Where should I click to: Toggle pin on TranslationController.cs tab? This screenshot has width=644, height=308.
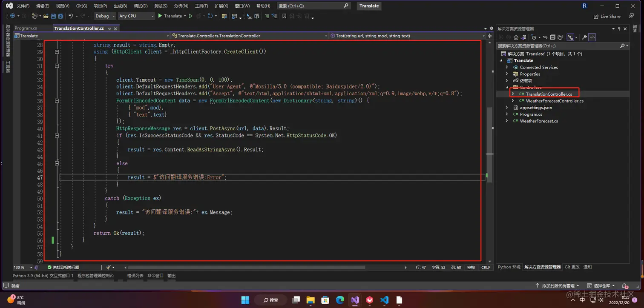coord(109,29)
